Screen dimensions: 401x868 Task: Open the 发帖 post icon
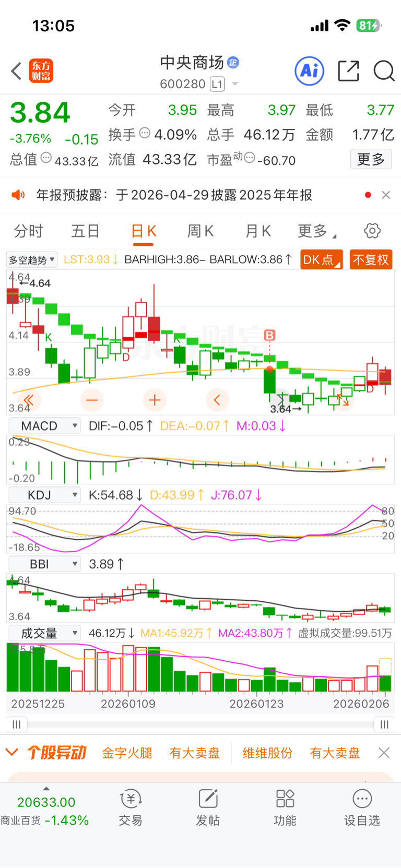pyautogui.click(x=208, y=808)
